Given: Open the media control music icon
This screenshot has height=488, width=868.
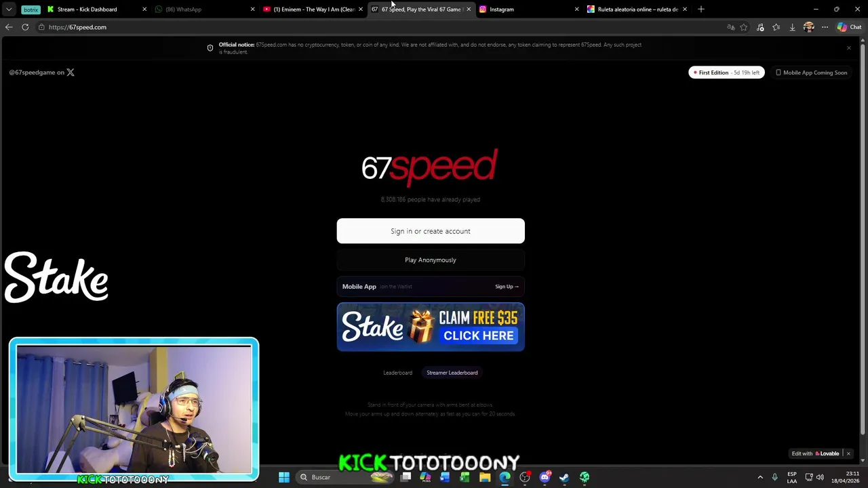Looking at the screenshot, I should pos(760,27).
